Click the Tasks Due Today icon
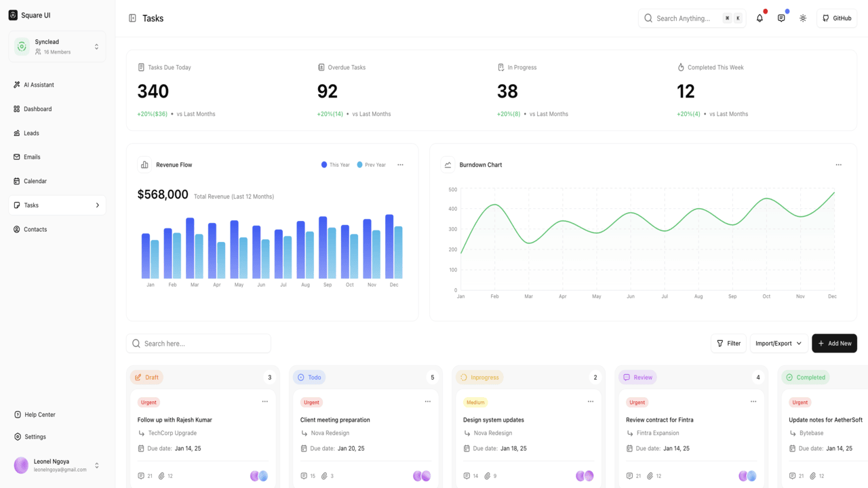This screenshot has width=868, height=488. pos(141,67)
